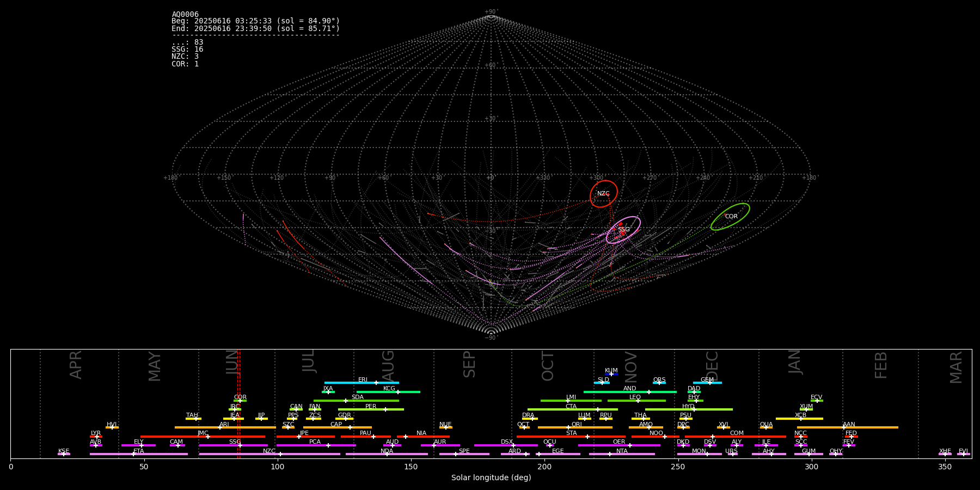Click the KSE shower label
980x490 pixels.
(64, 451)
